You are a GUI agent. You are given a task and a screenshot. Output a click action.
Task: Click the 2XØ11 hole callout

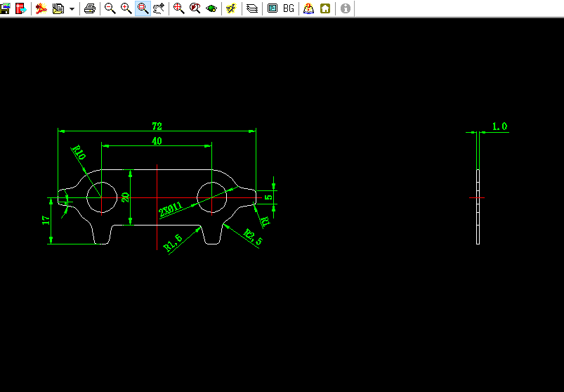coord(171,209)
